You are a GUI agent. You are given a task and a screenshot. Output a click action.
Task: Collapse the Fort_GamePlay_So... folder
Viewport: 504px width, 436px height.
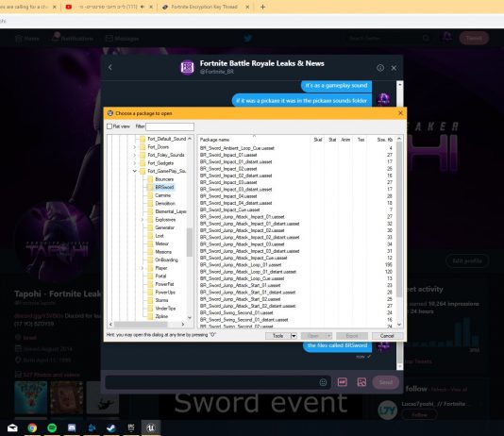click(x=135, y=171)
